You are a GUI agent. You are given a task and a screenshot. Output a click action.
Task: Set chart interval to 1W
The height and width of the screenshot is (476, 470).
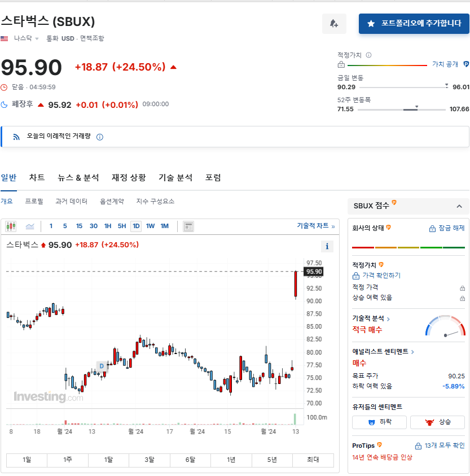[150, 226]
